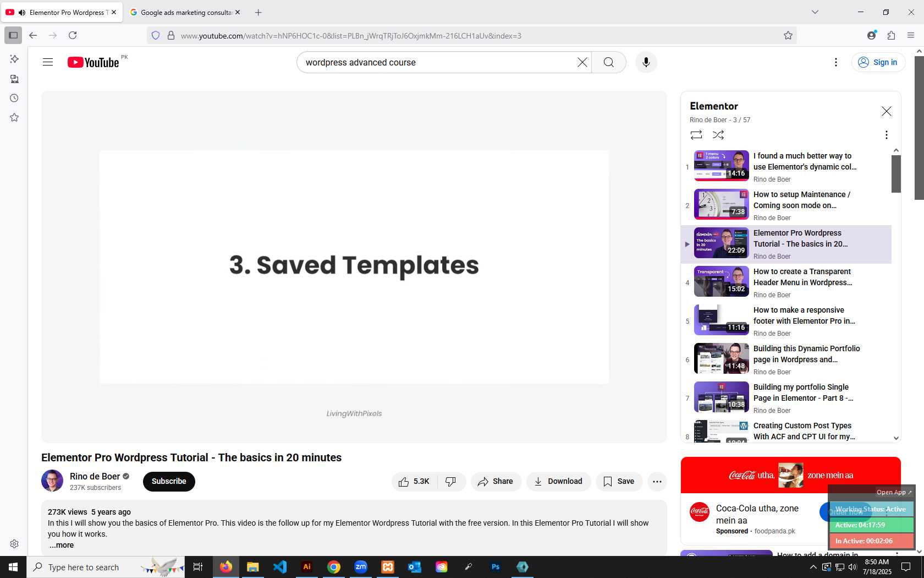Open sidebar bookmarks star icon
Image resolution: width=924 pixels, height=578 pixels.
click(x=14, y=118)
